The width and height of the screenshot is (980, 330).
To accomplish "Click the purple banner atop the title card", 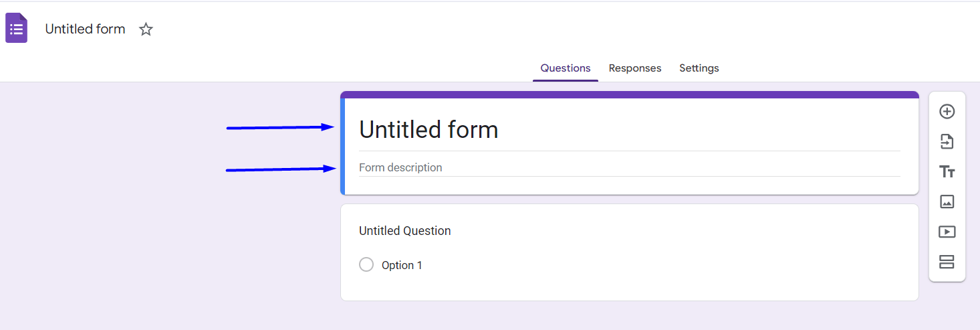I will coord(628,94).
